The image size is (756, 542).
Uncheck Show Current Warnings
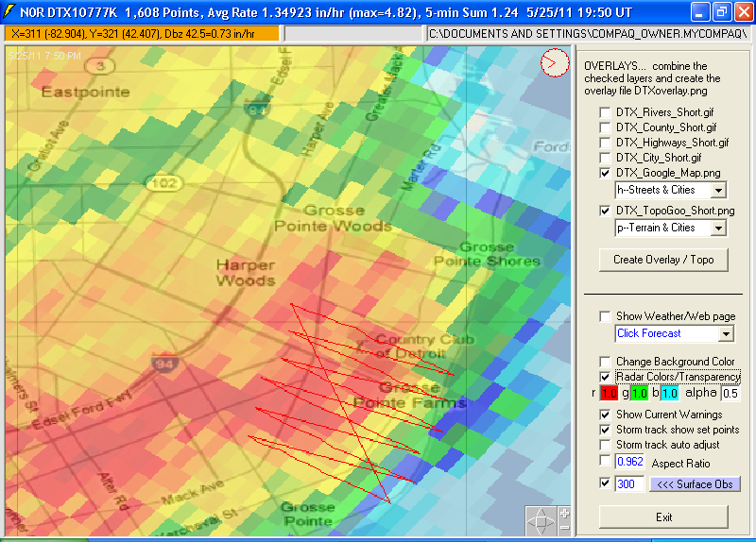[605, 415]
